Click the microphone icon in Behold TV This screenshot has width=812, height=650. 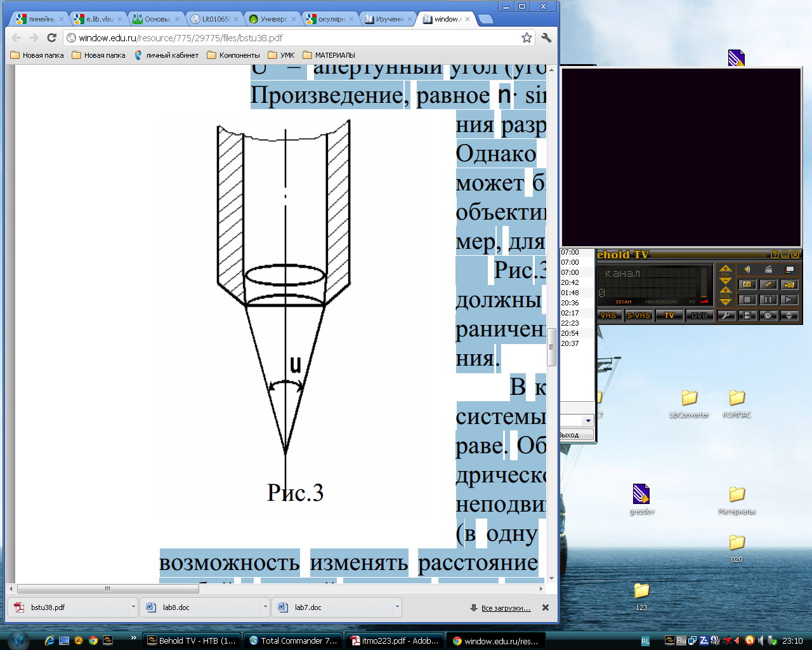point(768,284)
